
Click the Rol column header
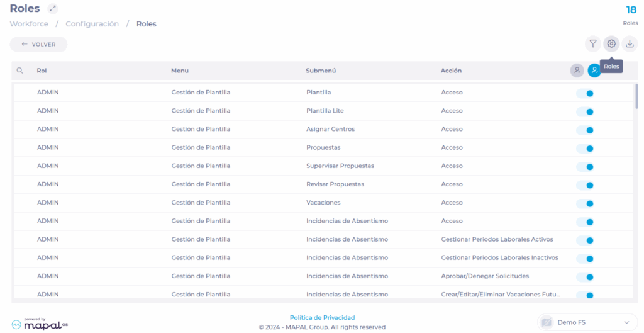point(42,71)
